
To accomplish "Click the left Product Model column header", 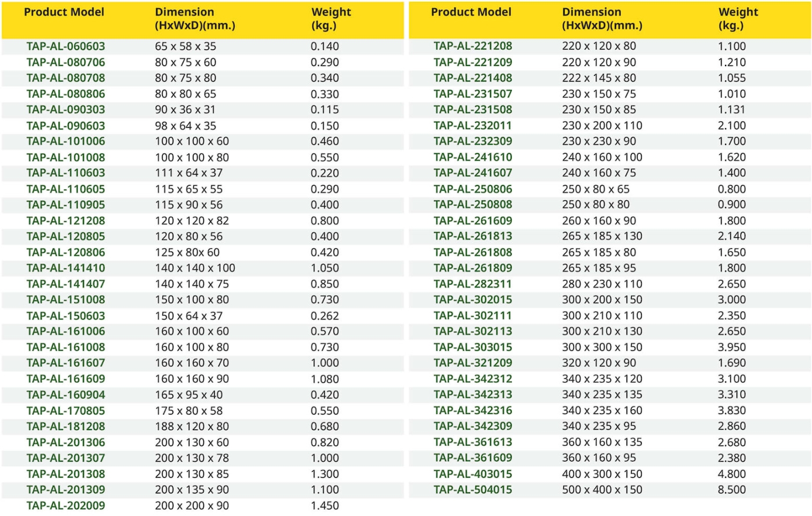I will pos(64,12).
